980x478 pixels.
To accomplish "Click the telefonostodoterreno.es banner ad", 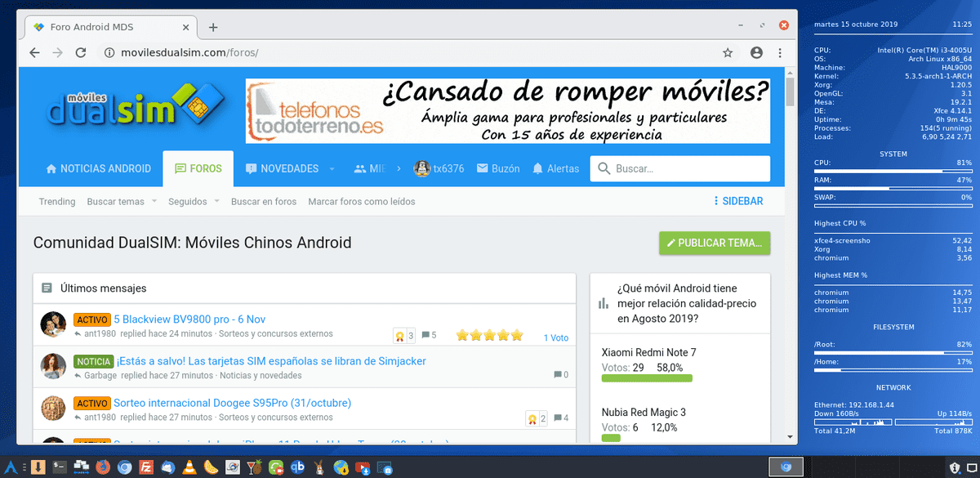I will (x=507, y=111).
